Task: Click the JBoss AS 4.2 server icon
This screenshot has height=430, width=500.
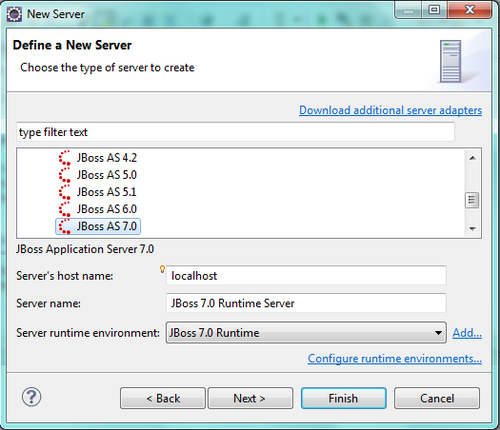Action: (x=64, y=158)
